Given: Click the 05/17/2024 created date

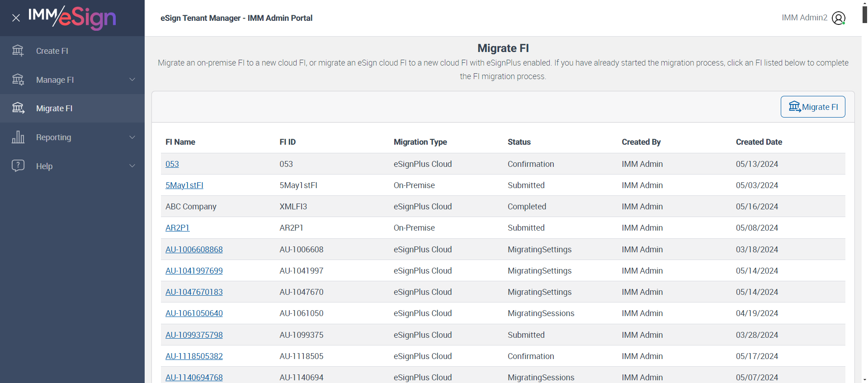Looking at the screenshot, I should [757, 356].
